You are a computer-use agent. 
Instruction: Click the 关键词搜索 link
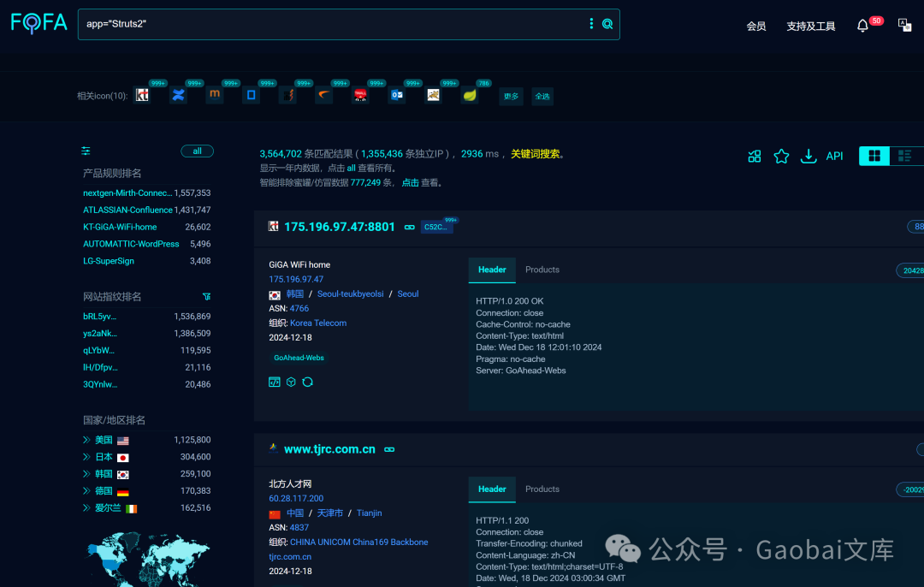[535, 154]
